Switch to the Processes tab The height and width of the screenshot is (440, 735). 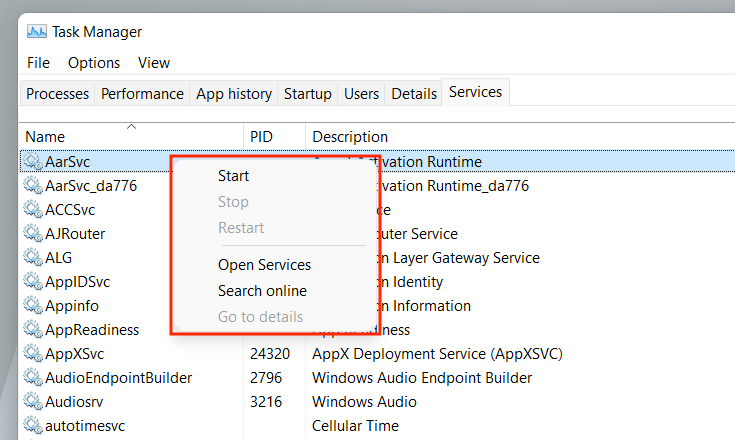point(57,94)
